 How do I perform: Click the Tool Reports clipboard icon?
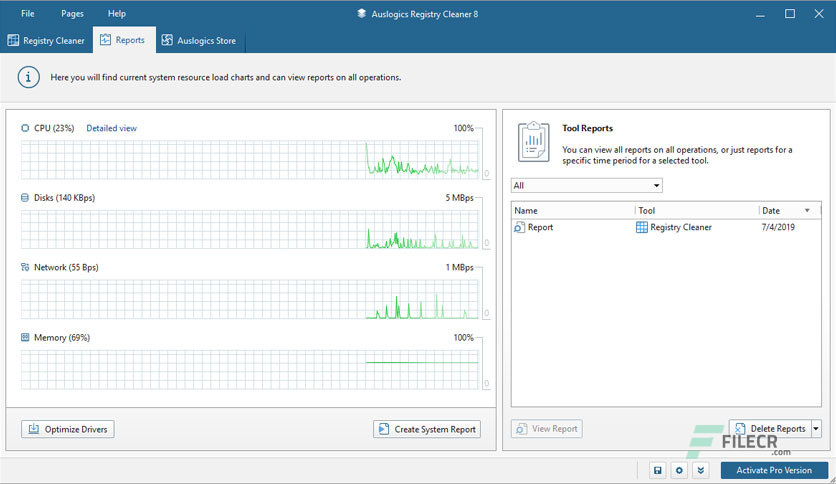533,142
